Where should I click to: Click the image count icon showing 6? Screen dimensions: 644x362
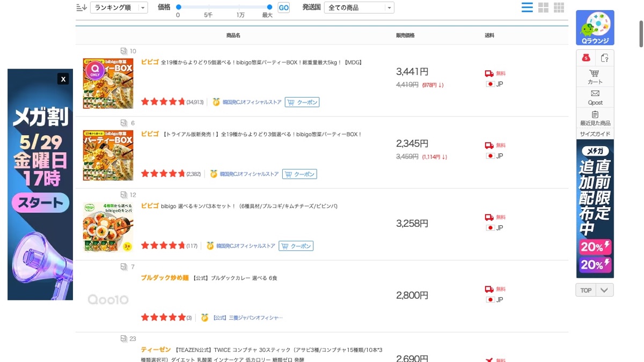pyautogui.click(x=124, y=123)
